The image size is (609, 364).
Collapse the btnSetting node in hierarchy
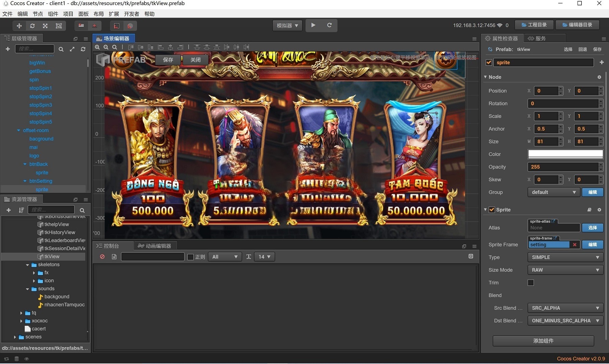coord(25,181)
